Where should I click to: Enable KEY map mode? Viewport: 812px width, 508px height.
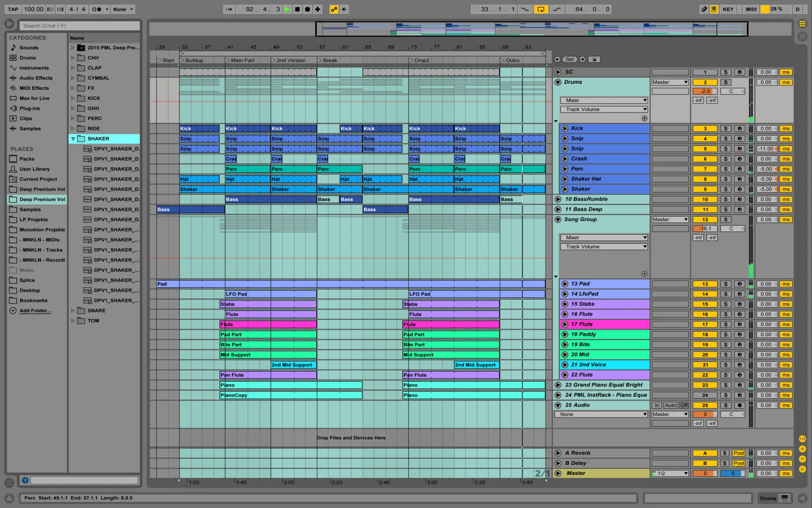[728, 9]
